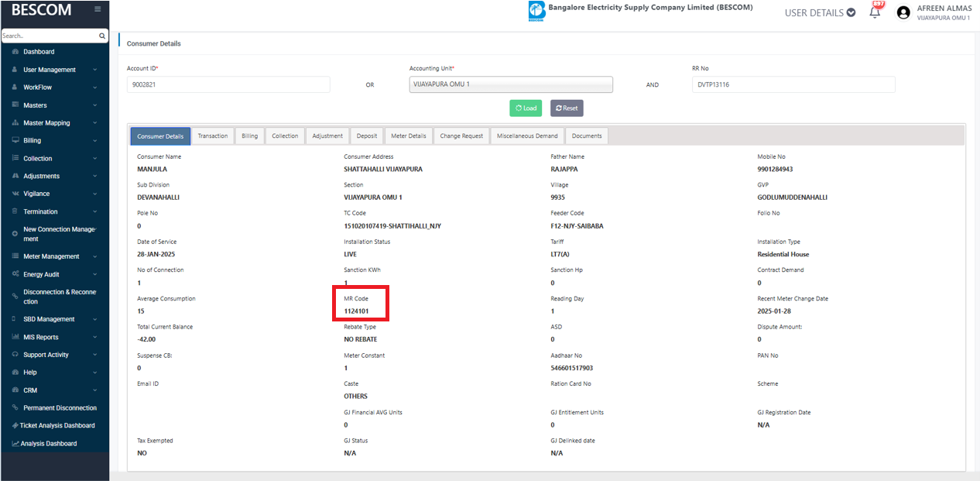The image size is (980, 481).
Task: Switch to the Transaction tab
Action: click(213, 136)
